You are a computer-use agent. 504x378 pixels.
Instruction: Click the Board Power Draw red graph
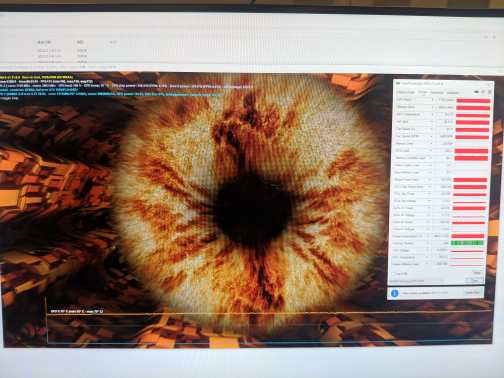470,180
